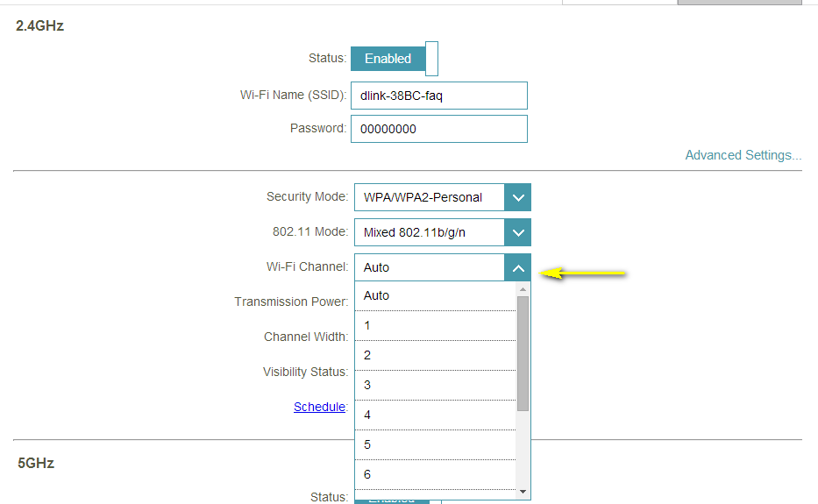Click the channel list scroll-up arrow

[523, 289]
